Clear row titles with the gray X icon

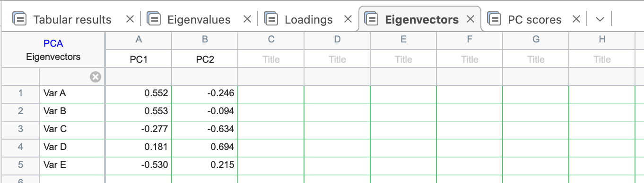[x=96, y=77]
